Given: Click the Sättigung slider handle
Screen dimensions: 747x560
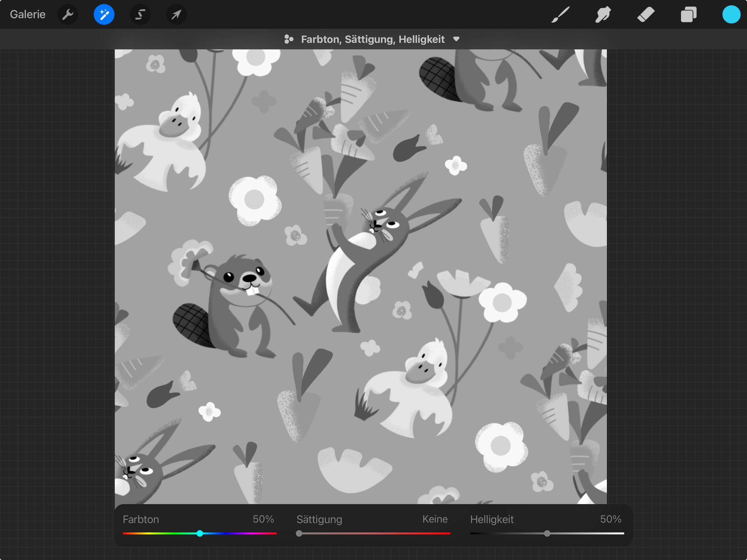Looking at the screenshot, I should point(299,533).
